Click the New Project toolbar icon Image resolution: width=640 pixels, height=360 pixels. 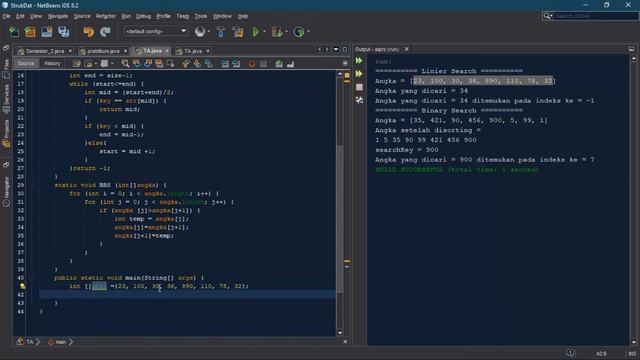[30, 32]
